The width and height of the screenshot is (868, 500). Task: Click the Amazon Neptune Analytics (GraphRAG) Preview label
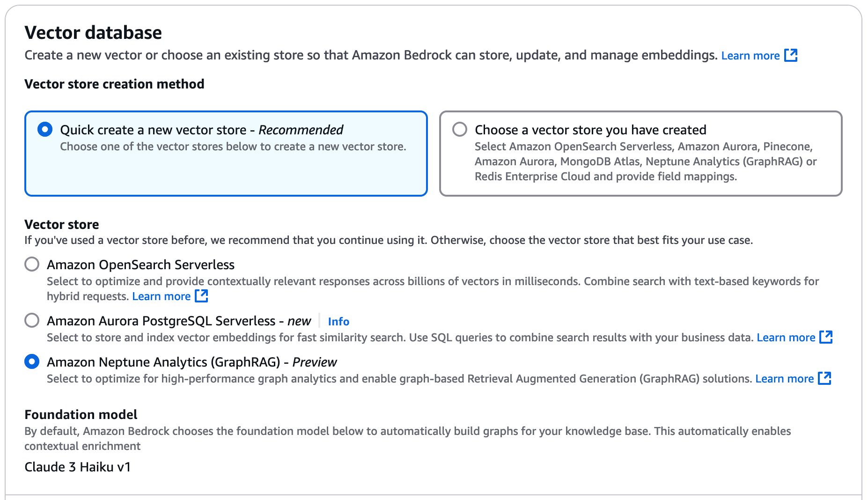coord(191,362)
